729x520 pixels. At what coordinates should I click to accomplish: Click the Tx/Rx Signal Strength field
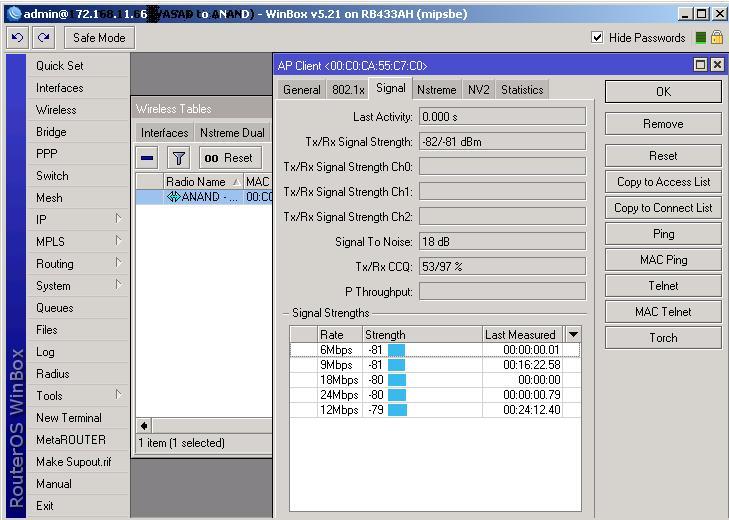(502, 141)
